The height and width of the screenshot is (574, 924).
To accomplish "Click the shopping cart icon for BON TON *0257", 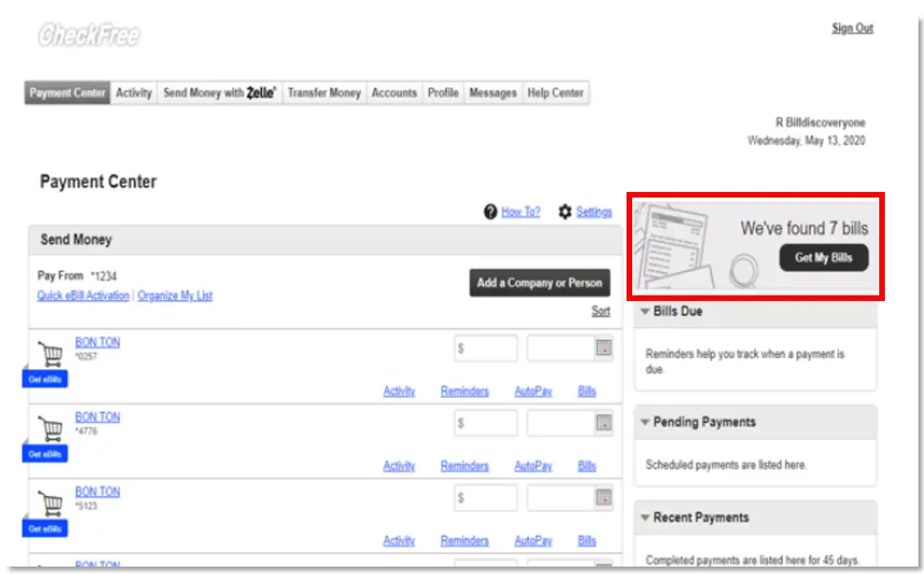I will (48, 353).
